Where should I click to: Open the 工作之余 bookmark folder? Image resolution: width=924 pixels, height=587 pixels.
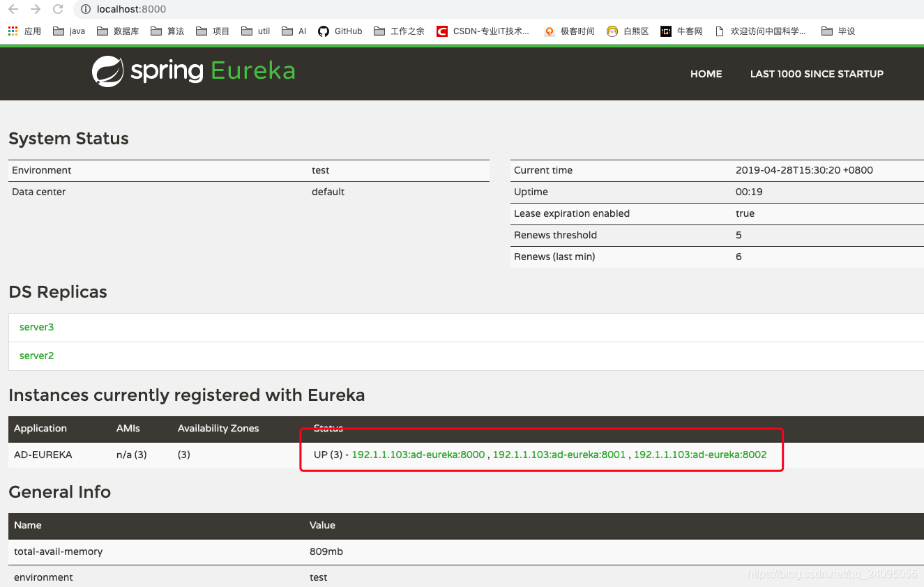(x=399, y=31)
